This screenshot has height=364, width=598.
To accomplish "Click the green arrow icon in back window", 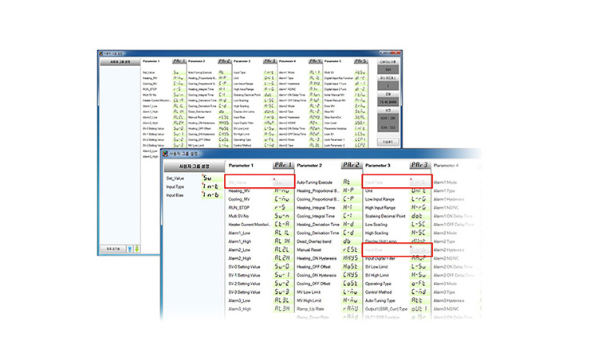I will (136, 249).
